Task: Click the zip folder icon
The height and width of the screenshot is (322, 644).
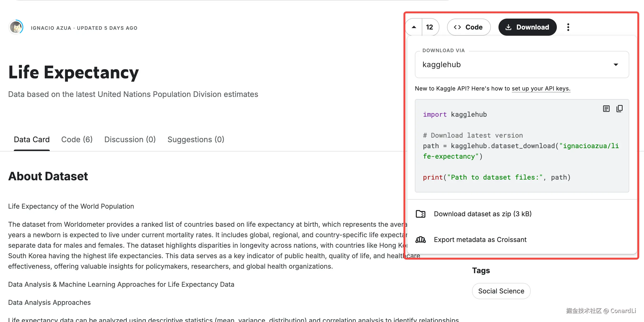Action: (421, 214)
